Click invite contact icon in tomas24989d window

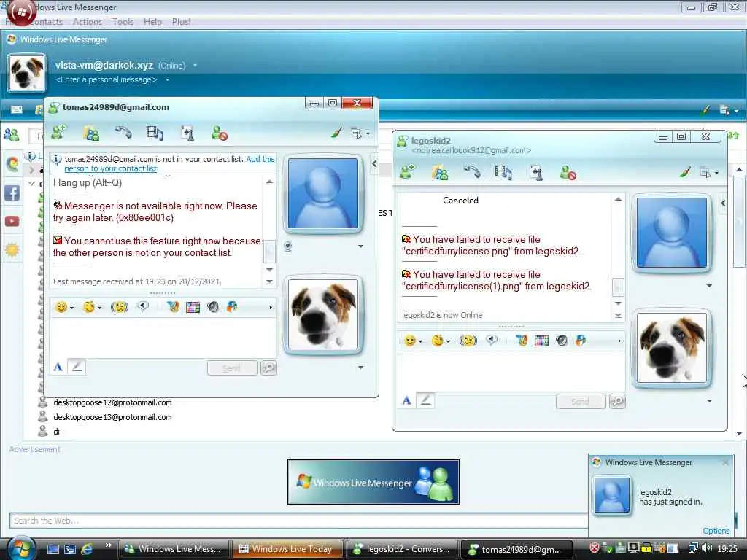pos(58,133)
